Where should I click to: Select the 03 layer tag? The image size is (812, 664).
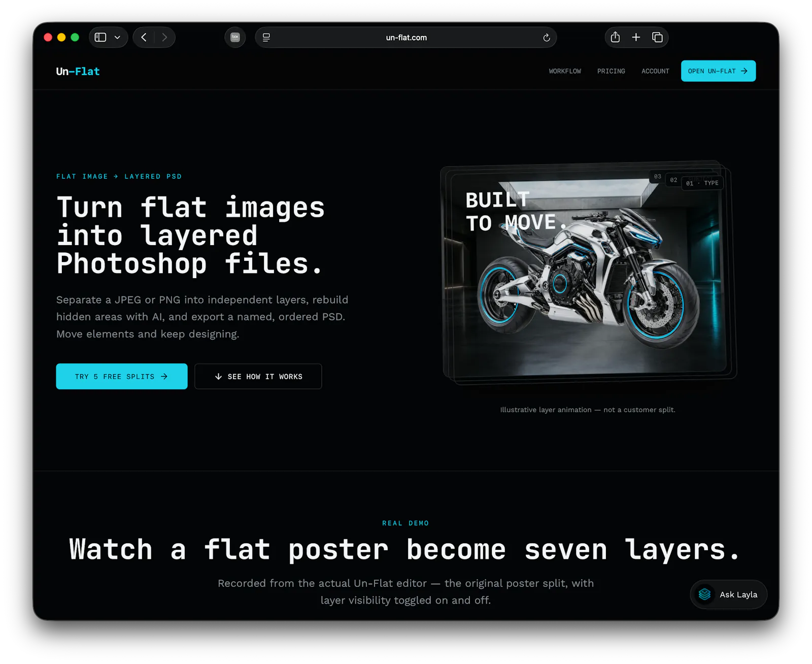click(x=658, y=176)
